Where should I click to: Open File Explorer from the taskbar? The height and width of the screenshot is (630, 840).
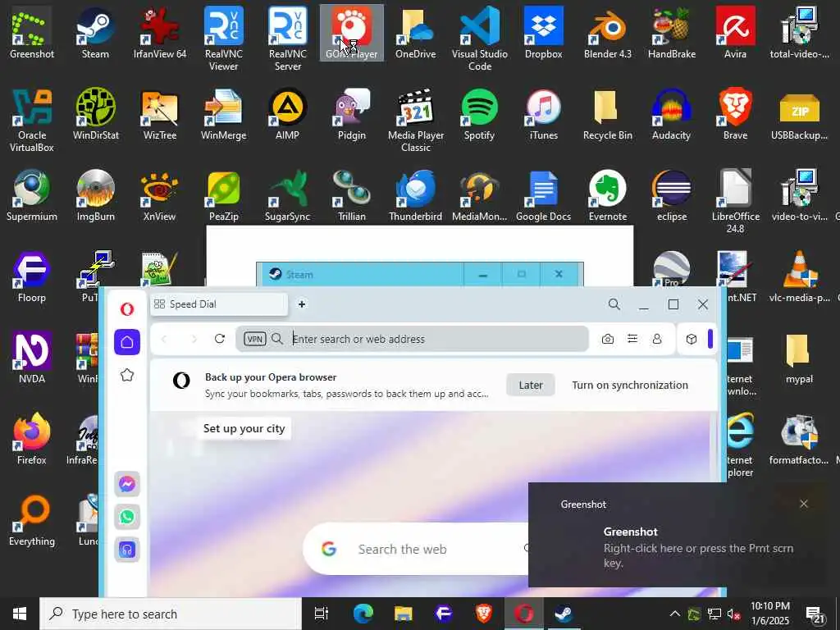pos(403,614)
